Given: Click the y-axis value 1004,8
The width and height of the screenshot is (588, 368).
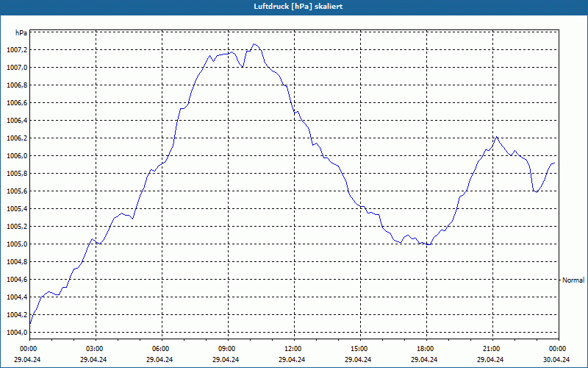Looking at the screenshot, I should click(x=17, y=262).
